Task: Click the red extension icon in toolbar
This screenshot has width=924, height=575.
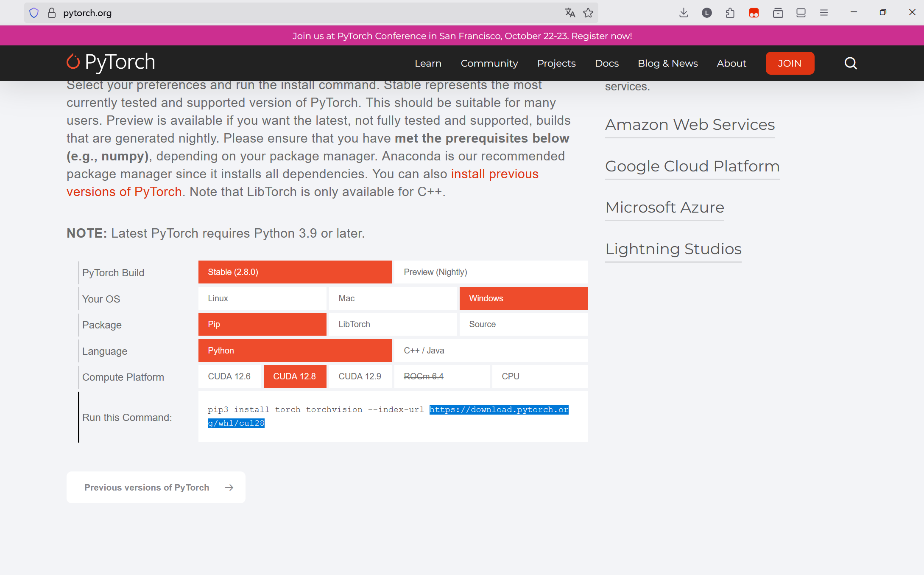Action: point(754,13)
